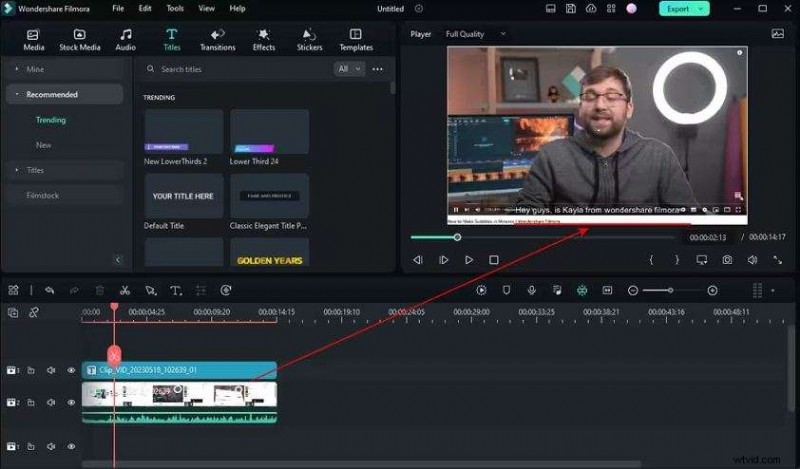Click the voiceover microphone icon
Screen dimensions: 800x469
point(531,290)
